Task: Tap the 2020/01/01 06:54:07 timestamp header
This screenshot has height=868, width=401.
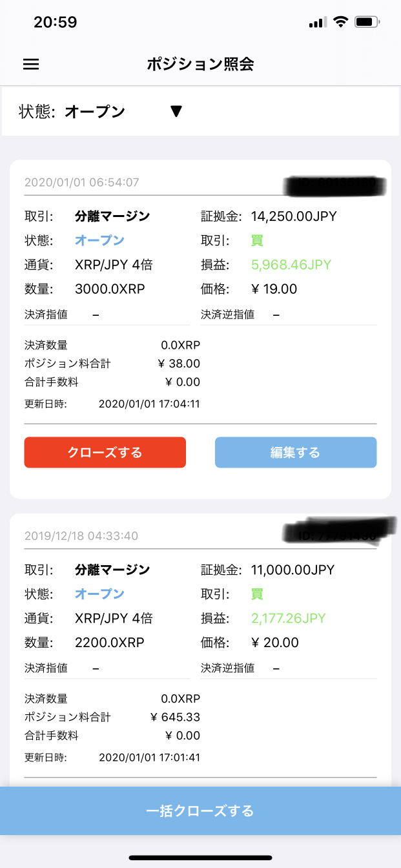Action: (x=82, y=183)
